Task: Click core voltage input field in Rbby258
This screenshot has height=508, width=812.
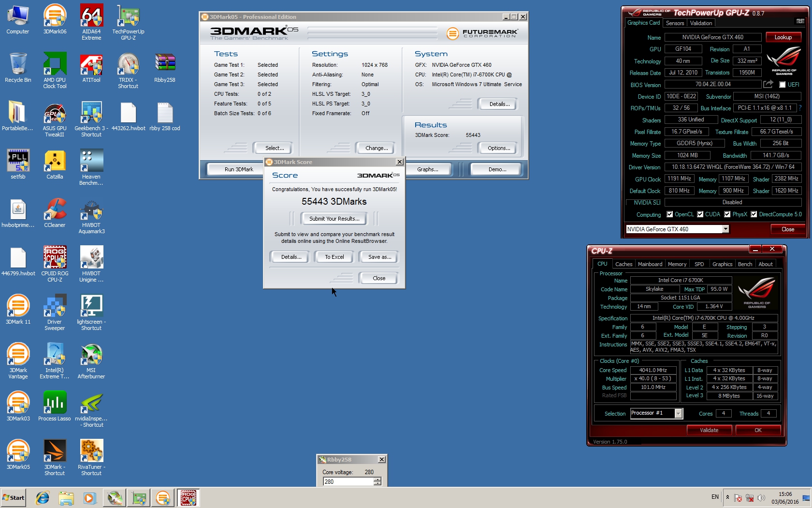Action: click(x=348, y=481)
